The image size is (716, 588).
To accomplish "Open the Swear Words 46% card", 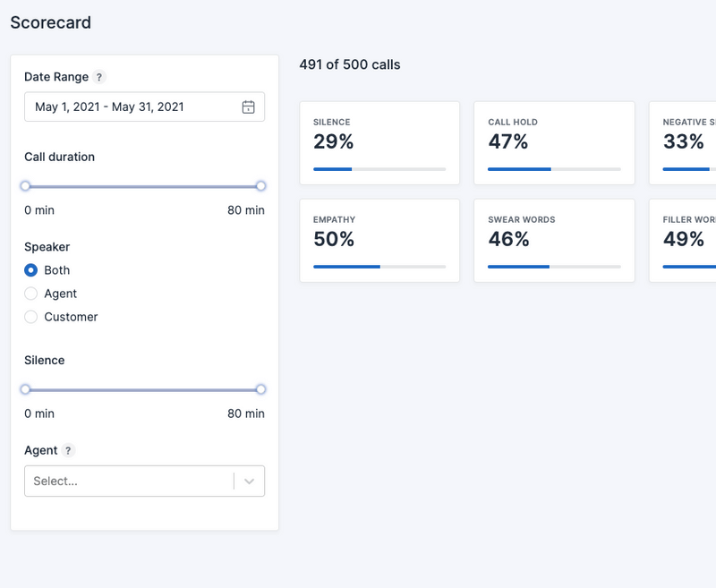I will [554, 241].
